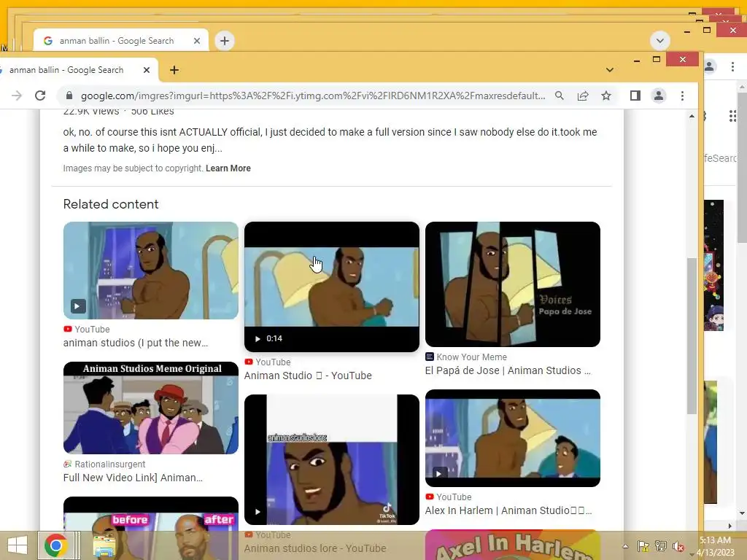Show hidden system tray icons
The height and width of the screenshot is (560, 747).
[625, 546]
